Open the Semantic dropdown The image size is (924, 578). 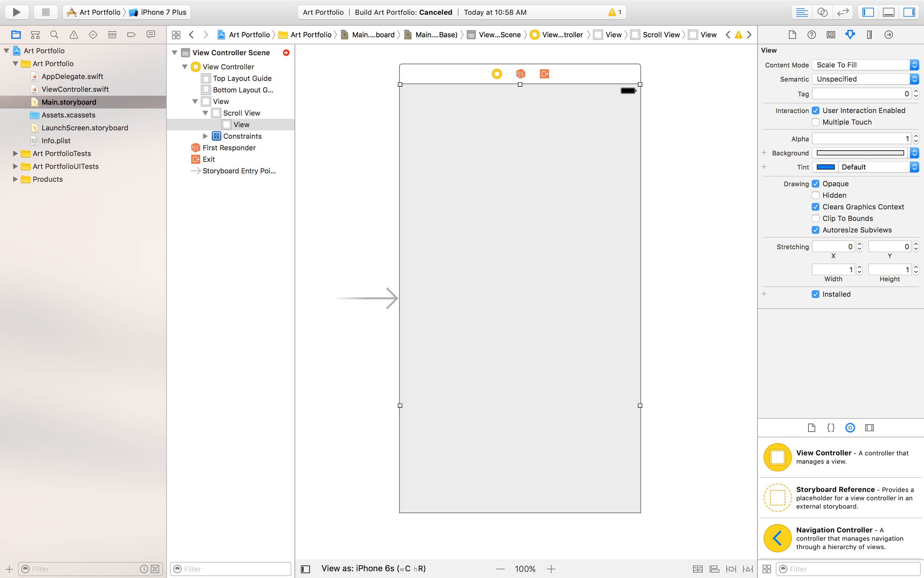point(865,79)
